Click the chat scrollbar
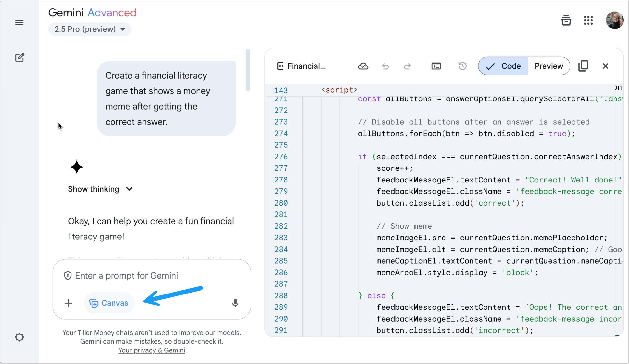Screen dimensions: 629x364 (248, 70)
